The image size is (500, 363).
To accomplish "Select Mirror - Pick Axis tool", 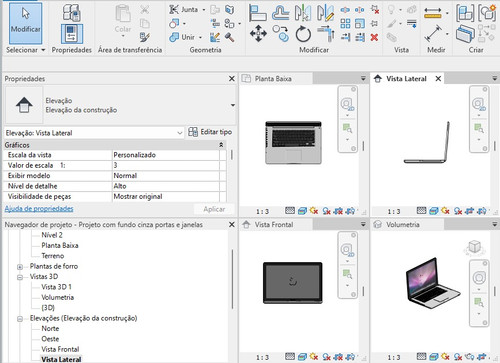I will tap(303, 13).
